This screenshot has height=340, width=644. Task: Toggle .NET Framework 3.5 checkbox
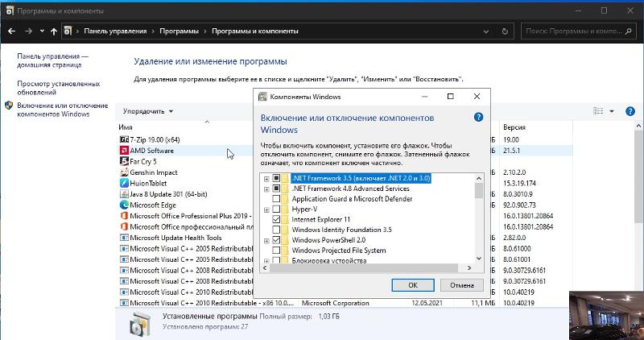click(276, 178)
